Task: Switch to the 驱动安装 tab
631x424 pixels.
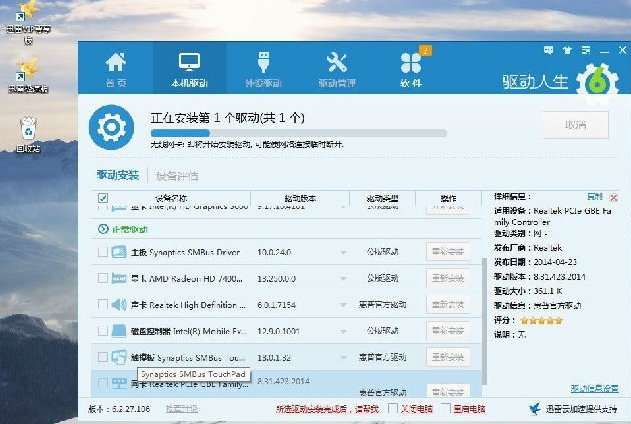Action: point(117,176)
